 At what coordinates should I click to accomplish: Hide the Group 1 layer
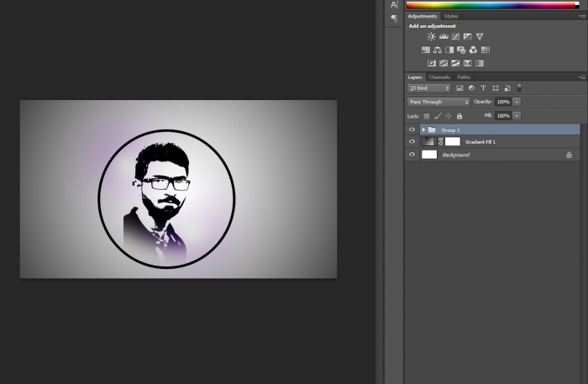[x=412, y=129]
